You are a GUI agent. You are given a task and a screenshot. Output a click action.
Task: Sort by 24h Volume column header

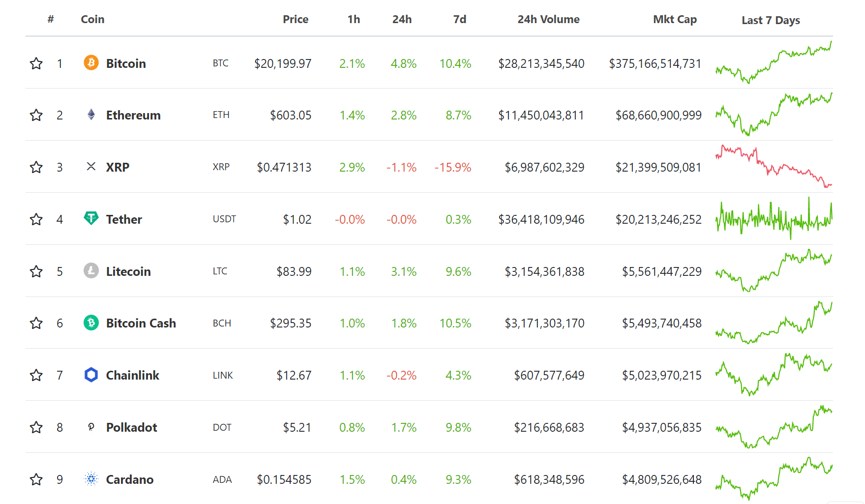548,19
